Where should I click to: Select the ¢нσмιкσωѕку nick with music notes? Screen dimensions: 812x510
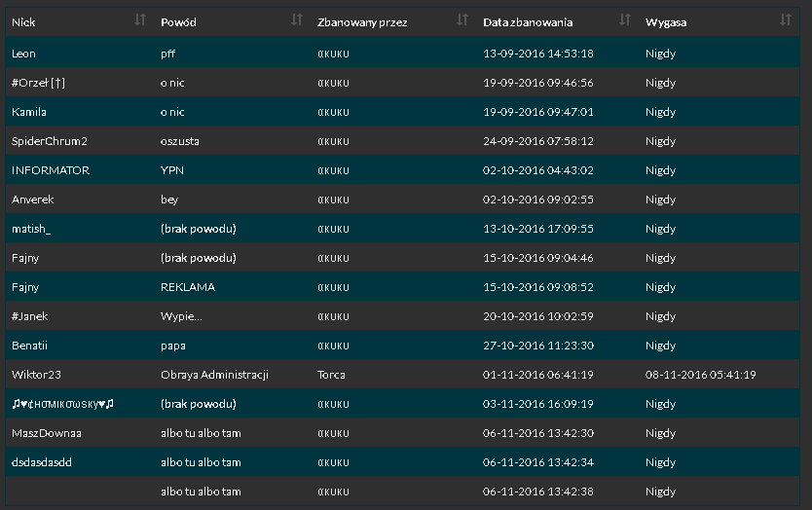point(62,404)
